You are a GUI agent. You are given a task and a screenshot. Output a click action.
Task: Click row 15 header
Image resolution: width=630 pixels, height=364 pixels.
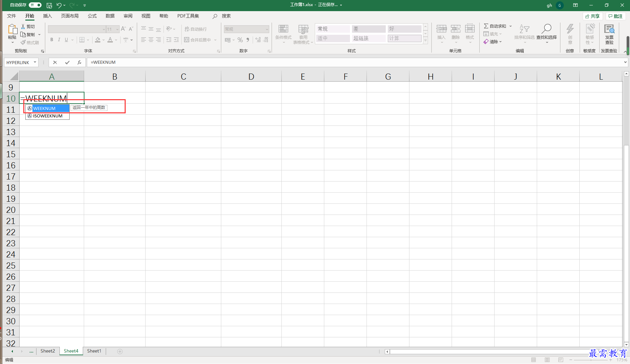click(11, 154)
